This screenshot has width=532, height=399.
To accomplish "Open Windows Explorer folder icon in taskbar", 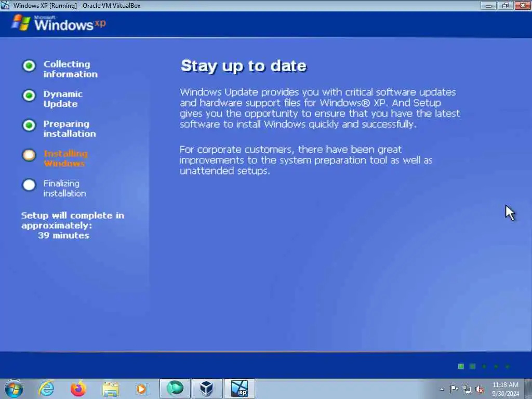I will [x=111, y=390].
